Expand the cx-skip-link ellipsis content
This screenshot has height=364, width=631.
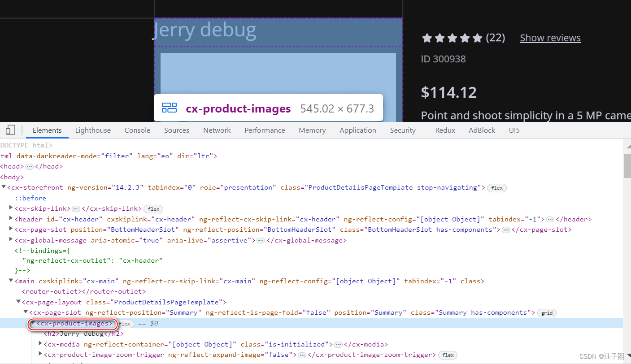click(x=76, y=209)
